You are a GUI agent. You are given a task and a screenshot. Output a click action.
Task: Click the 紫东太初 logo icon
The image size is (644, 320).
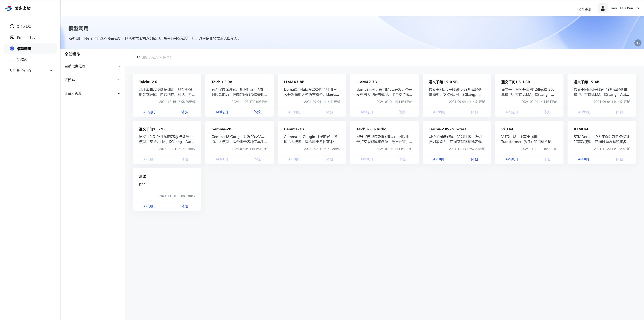8,8
